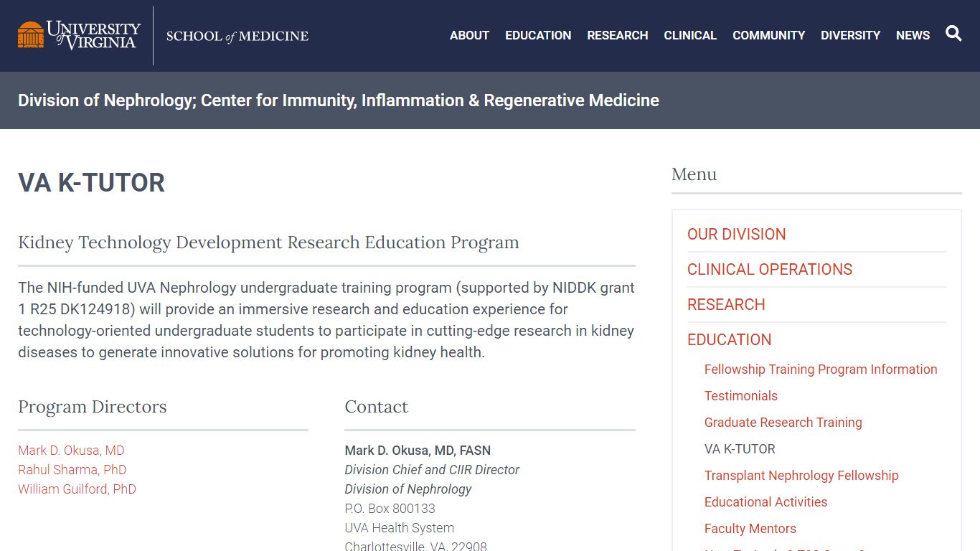This screenshot has width=980, height=551.
Task: Open the RESEARCH top navigation menu
Action: (x=618, y=35)
